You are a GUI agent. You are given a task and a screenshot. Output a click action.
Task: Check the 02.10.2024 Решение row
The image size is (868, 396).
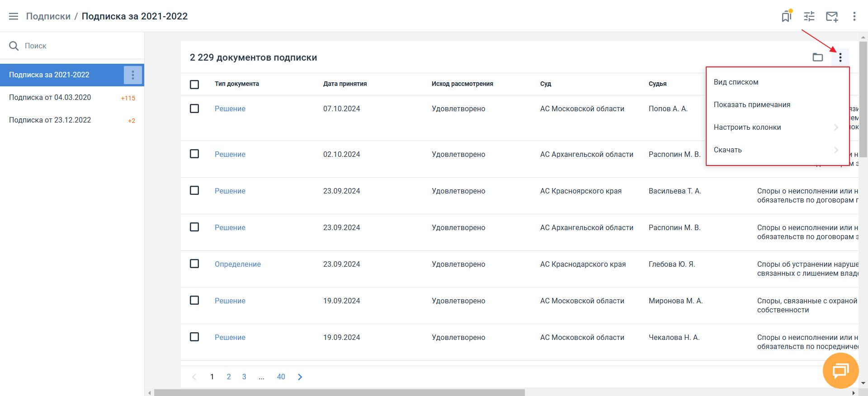194,154
